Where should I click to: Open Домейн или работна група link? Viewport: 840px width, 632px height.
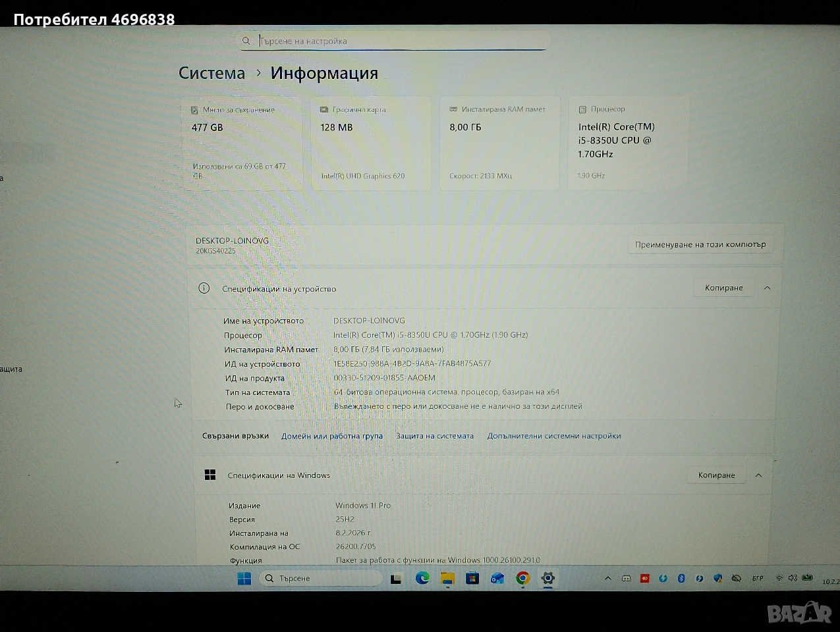(x=331, y=436)
